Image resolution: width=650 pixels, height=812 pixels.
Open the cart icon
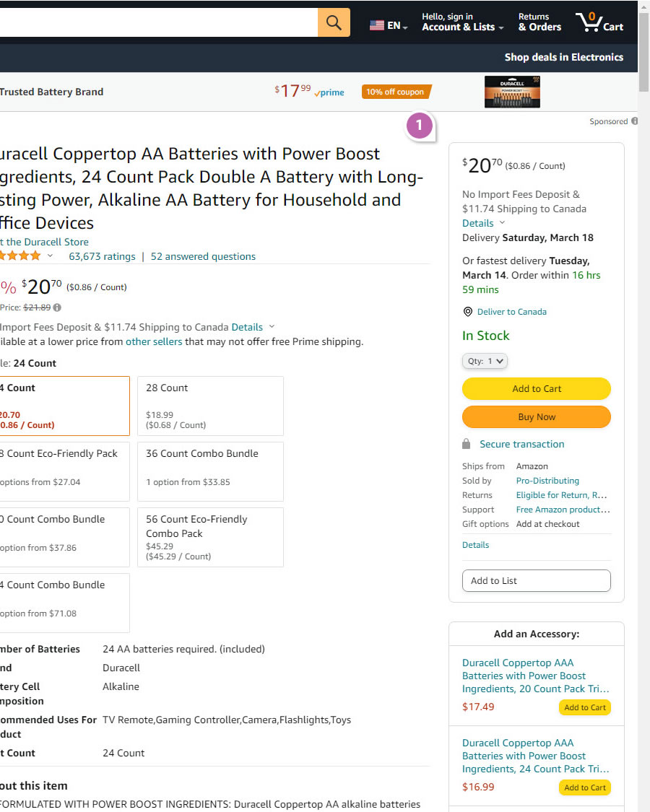599,22
